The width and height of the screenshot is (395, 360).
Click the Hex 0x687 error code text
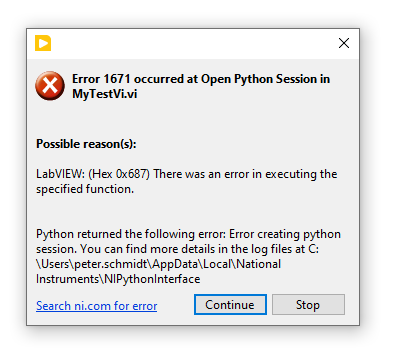119,174
